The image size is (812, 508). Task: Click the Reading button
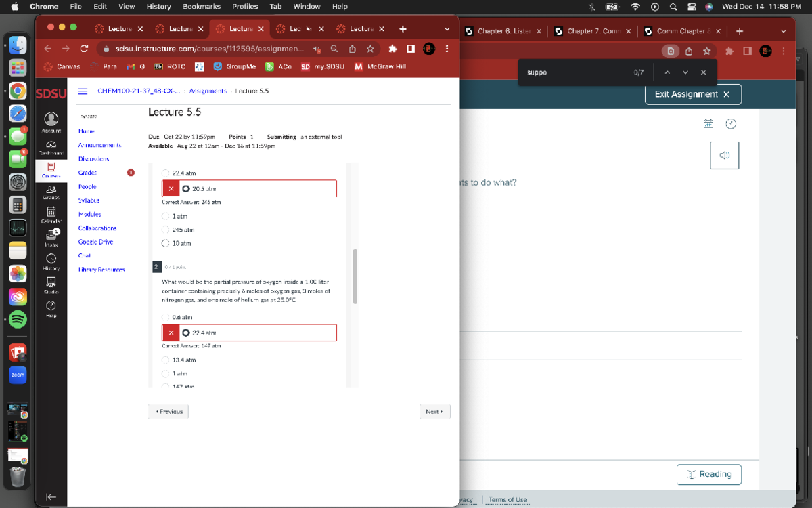709,474
